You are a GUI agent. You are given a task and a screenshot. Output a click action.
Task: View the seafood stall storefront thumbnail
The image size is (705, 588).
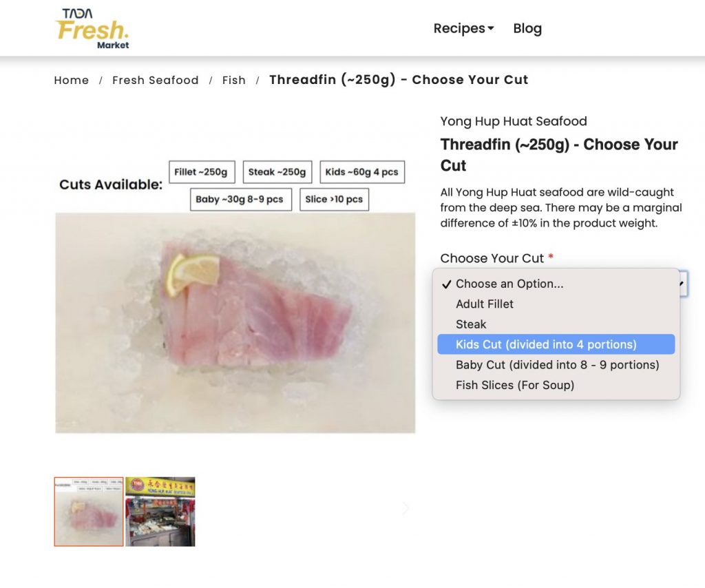(x=160, y=512)
